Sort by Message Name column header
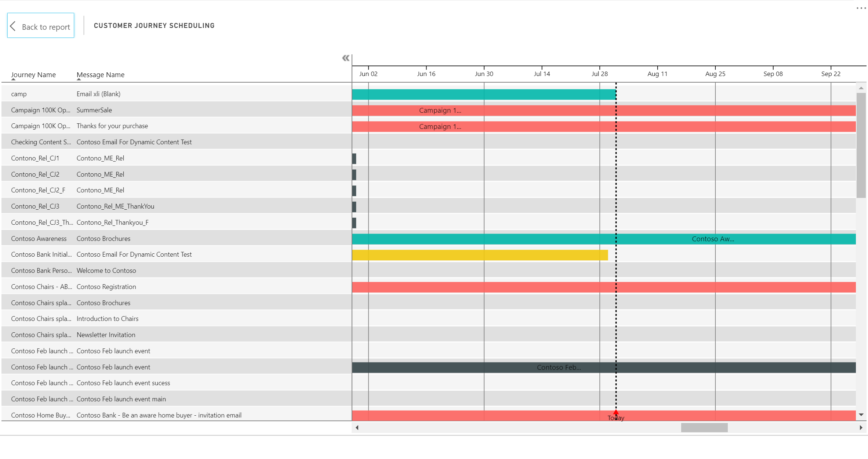868x459 pixels. (101, 75)
